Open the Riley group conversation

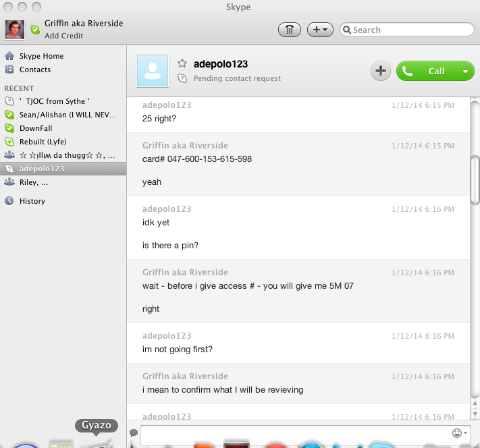coord(63,182)
